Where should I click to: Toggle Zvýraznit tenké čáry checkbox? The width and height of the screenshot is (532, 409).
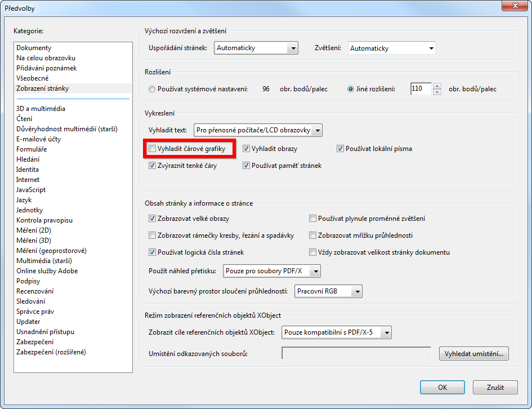(x=153, y=166)
